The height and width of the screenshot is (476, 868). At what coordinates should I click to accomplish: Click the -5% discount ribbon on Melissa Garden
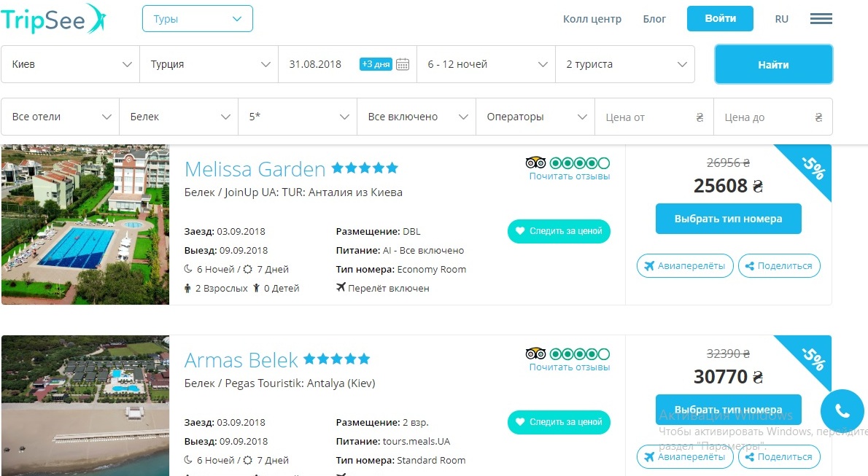(x=812, y=169)
